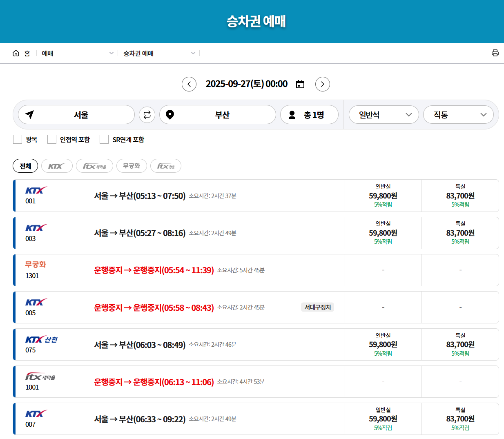Enable SR연계 포함 checkbox
504x439 pixels.
104,139
